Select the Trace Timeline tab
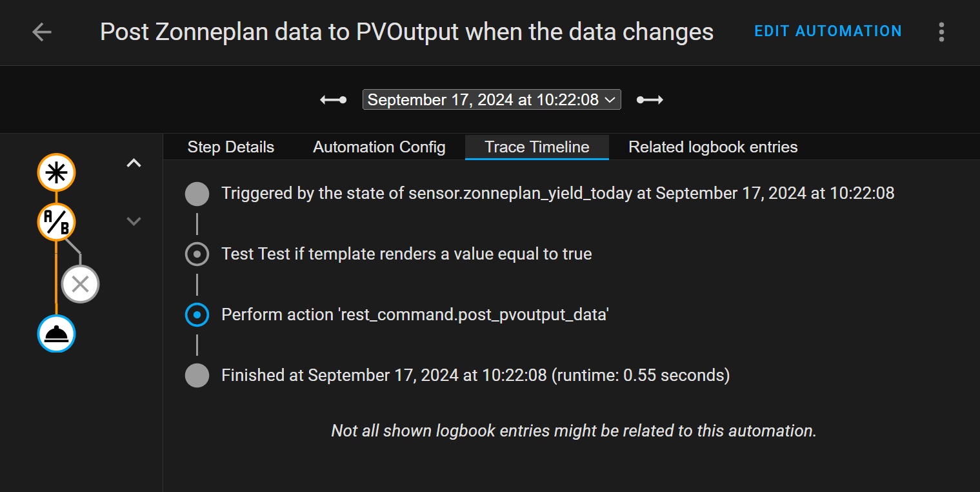The height and width of the screenshot is (492, 980). tap(537, 147)
